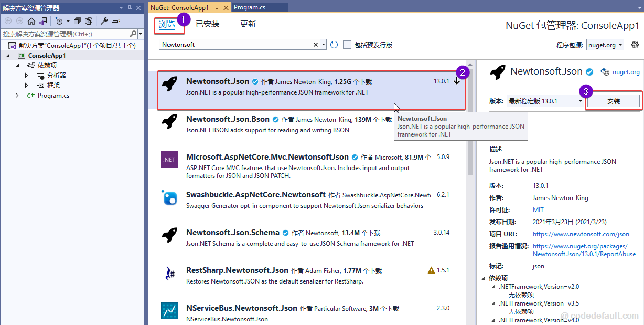Click the Newtonsoft.Json rocket icon in list
This screenshot has height=325, width=644.
tap(169, 84)
